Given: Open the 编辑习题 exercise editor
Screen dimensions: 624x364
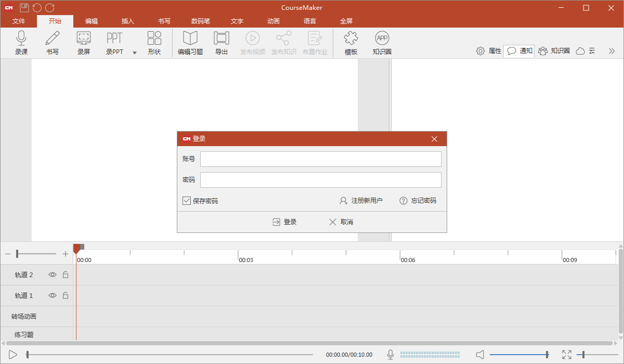Looking at the screenshot, I should (x=190, y=42).
